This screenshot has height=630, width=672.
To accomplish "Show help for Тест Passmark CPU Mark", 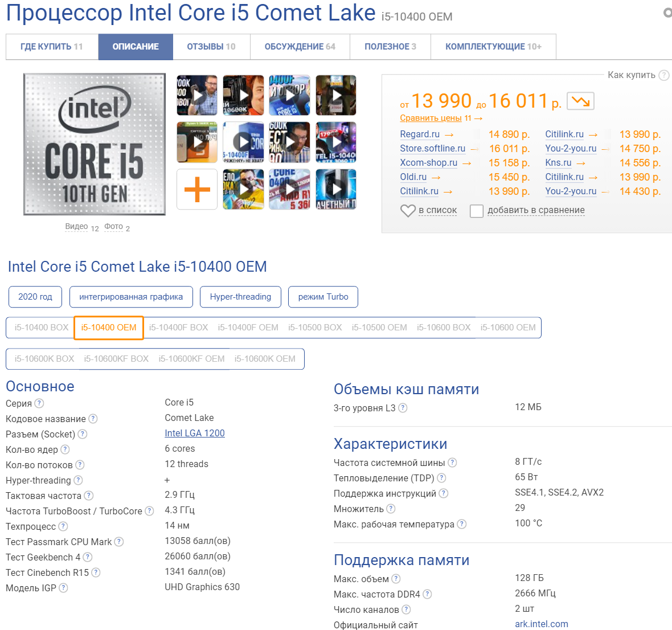I will (118, 542).
